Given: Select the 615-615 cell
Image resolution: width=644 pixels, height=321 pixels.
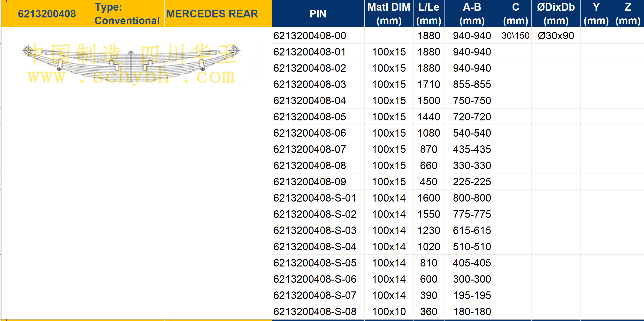Looking at the screenshot, I should [472, 230].
